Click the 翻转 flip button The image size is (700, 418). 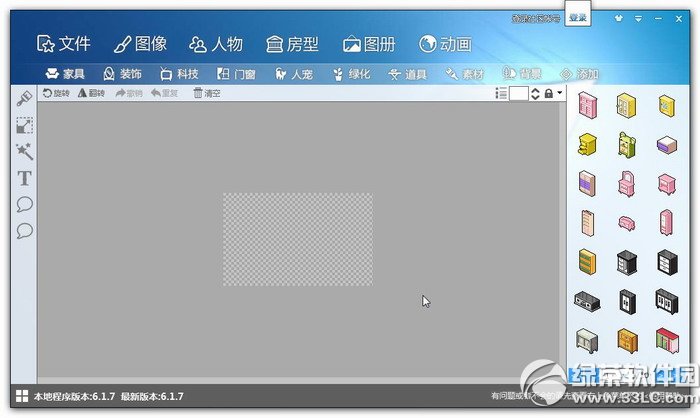(x=91, y=93)
